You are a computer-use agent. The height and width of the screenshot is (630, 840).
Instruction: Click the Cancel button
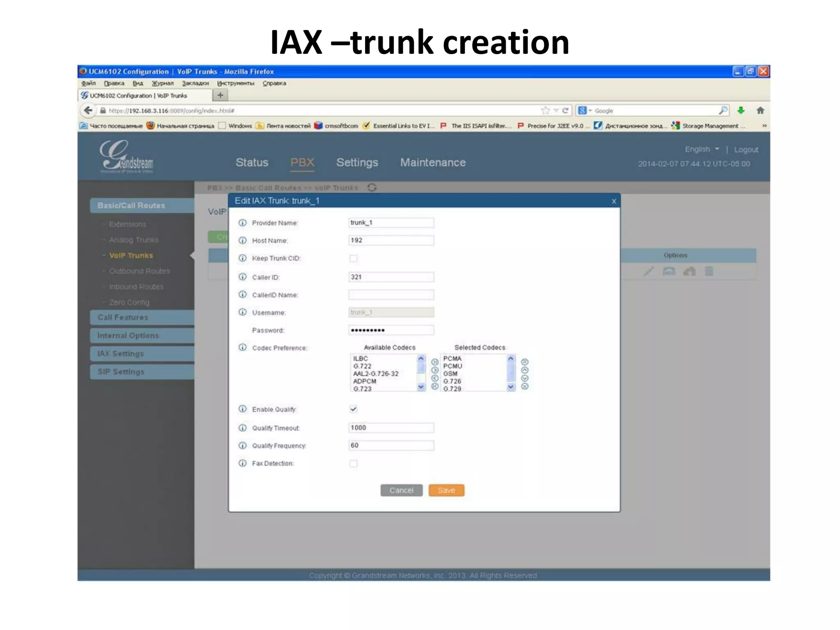(x=402, y=490)
